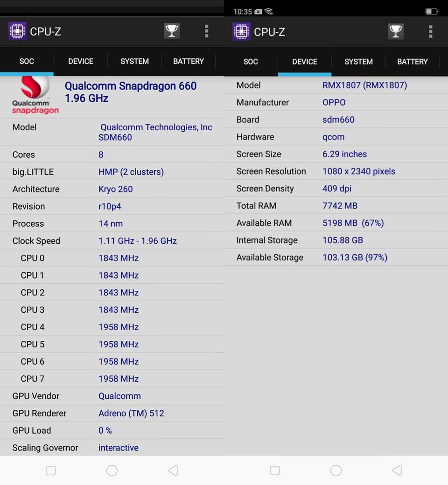This screenshot has width=448, height=485.
Task: Select GPU Vendor Qualcomm value
Action: click(x=119, y=396)
